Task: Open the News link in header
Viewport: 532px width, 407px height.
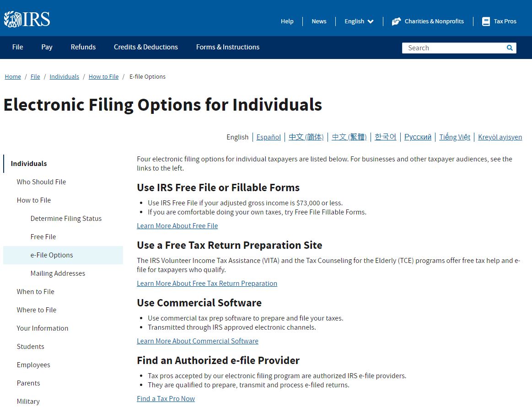Action: (319, 21)
